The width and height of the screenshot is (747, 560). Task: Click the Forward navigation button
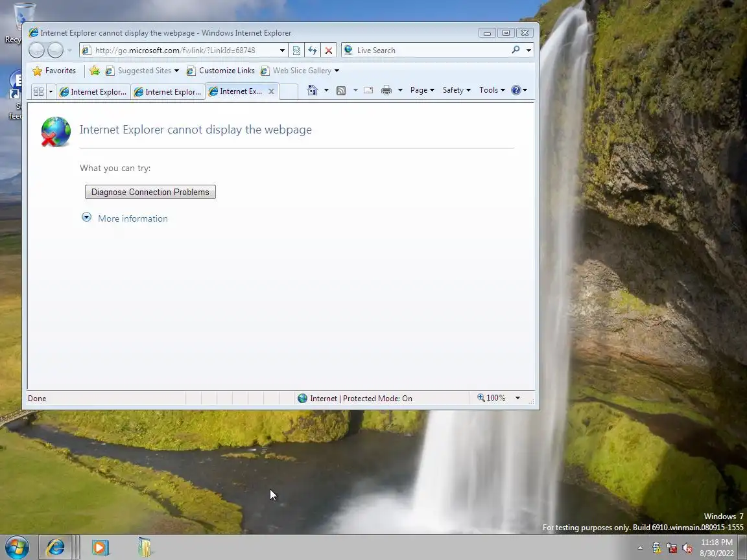point(55,50)
